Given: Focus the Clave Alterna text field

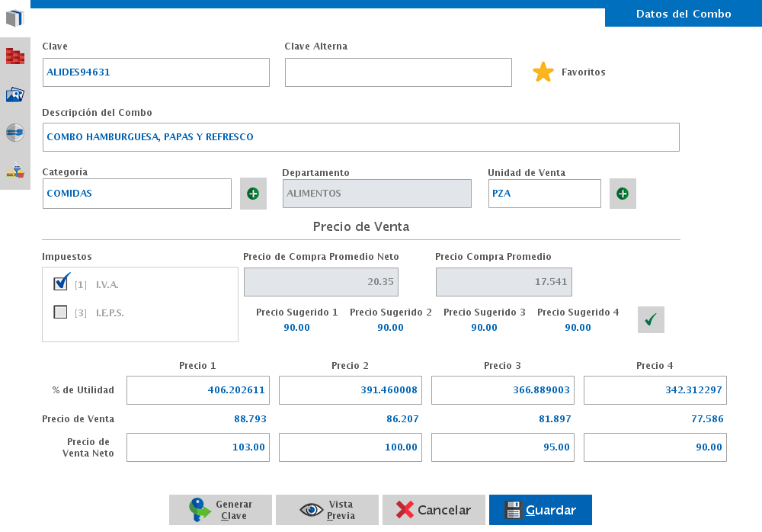Looking at the screenshot, I should [398, 72].
